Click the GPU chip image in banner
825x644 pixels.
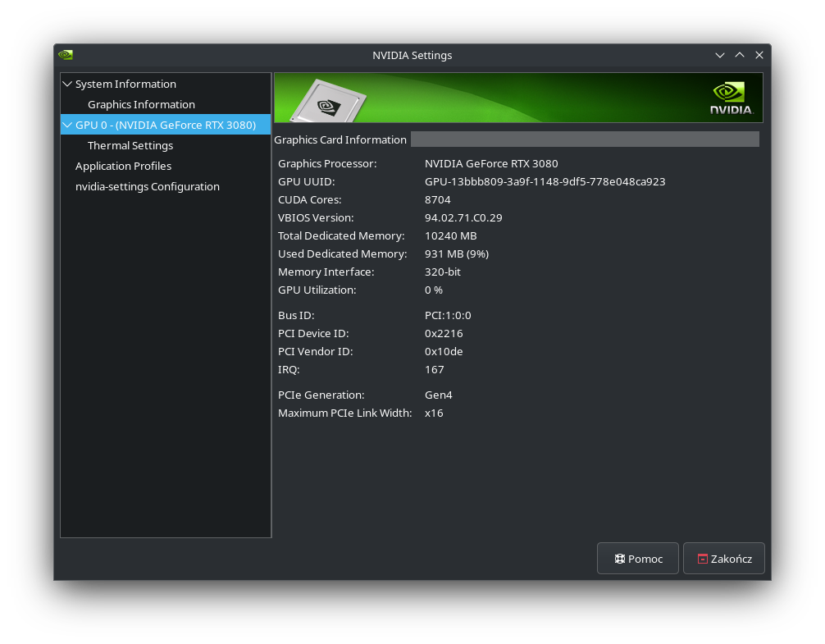coord(328,100)
